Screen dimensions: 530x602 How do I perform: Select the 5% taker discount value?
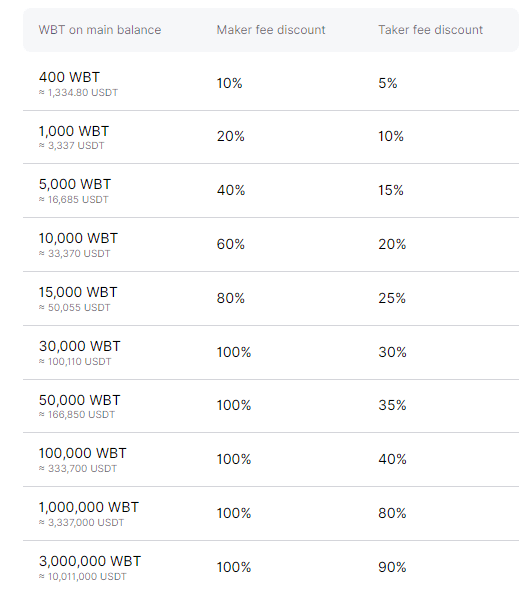(x=388, y=83)
